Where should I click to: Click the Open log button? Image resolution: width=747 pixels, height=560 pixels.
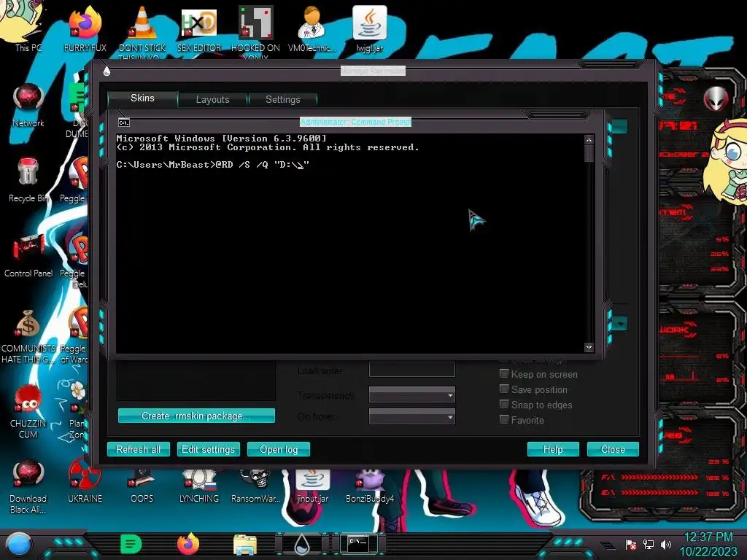pos(279,449)
